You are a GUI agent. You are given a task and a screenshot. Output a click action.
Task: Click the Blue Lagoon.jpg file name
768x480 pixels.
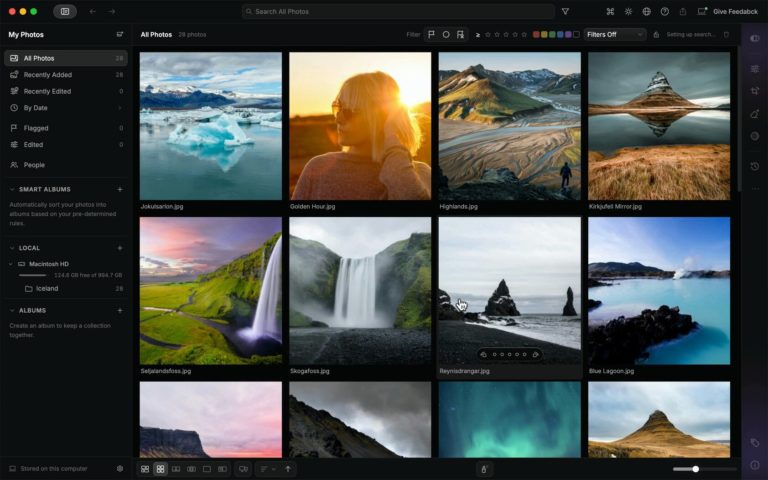pyautogui.click(x=611, y=371)
